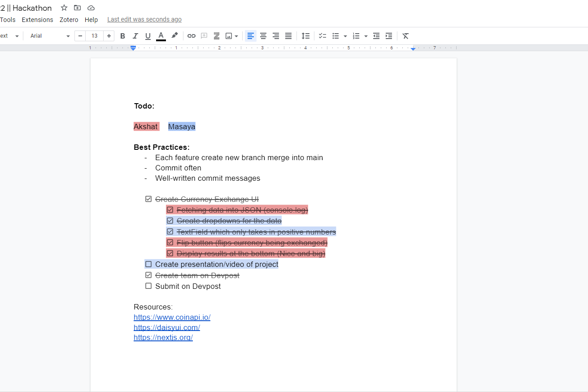The image size is (588, 392).
Task: Click 'Submit on Devpost' text
Action: [188, 286]
